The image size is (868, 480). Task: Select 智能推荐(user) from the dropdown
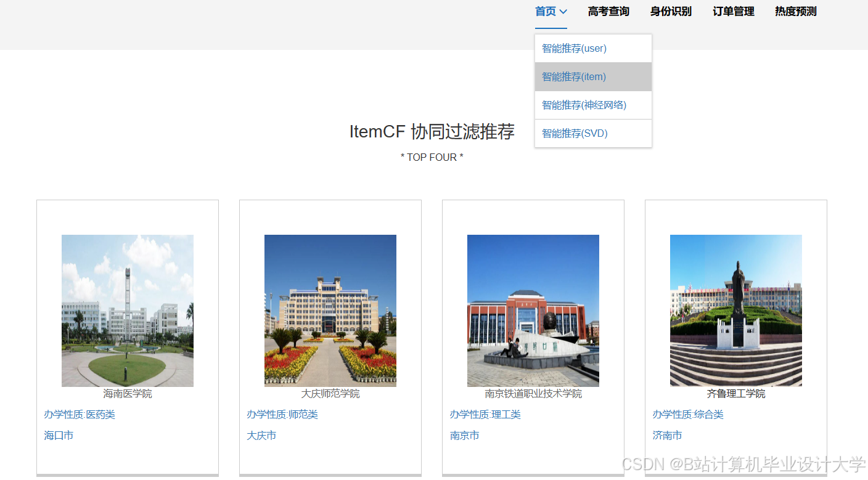[573, 48]
